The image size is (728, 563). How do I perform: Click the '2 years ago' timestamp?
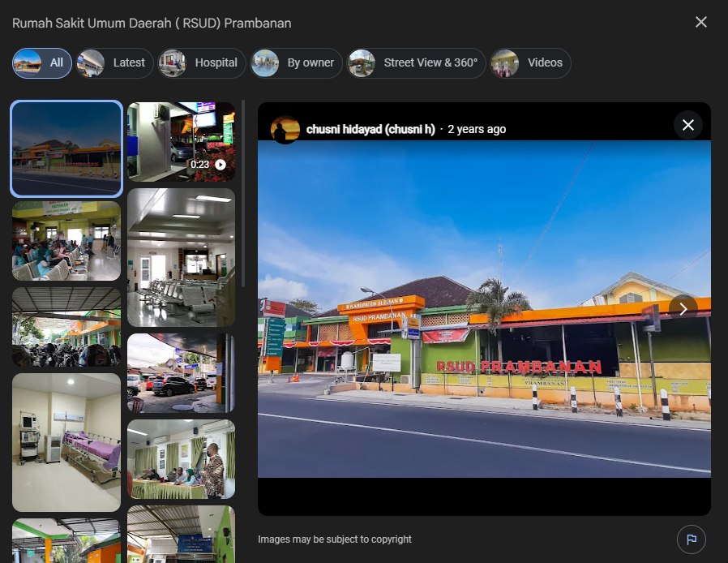[477, 129]
